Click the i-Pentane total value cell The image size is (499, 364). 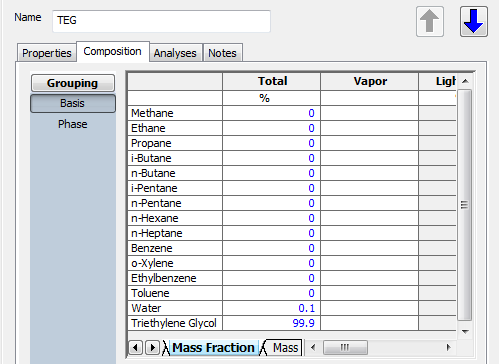tap(272, 188)
